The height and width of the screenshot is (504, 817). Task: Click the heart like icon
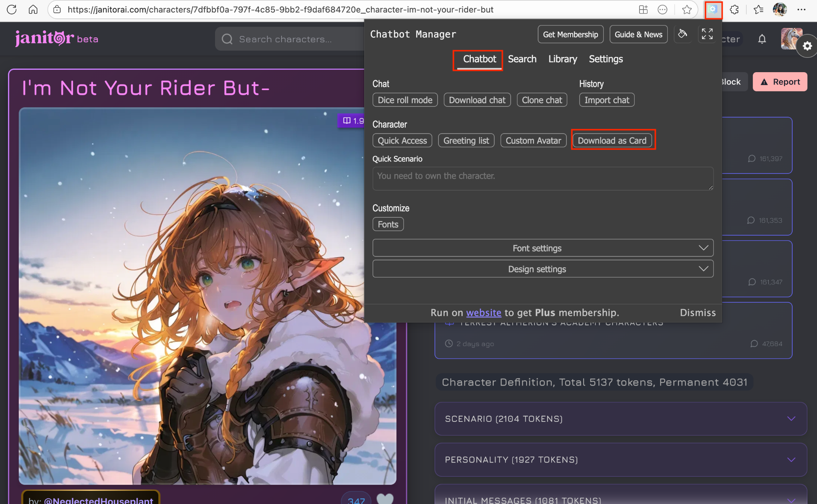385,499
